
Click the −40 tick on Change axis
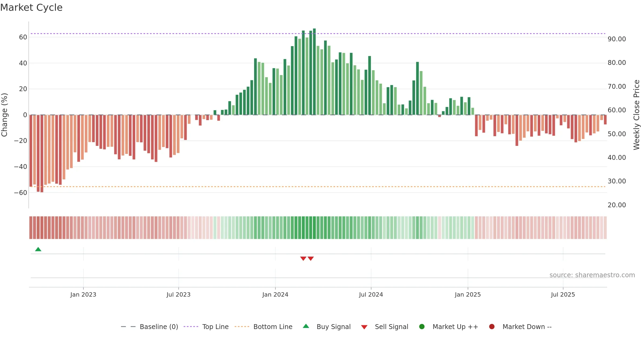(21, 167)
